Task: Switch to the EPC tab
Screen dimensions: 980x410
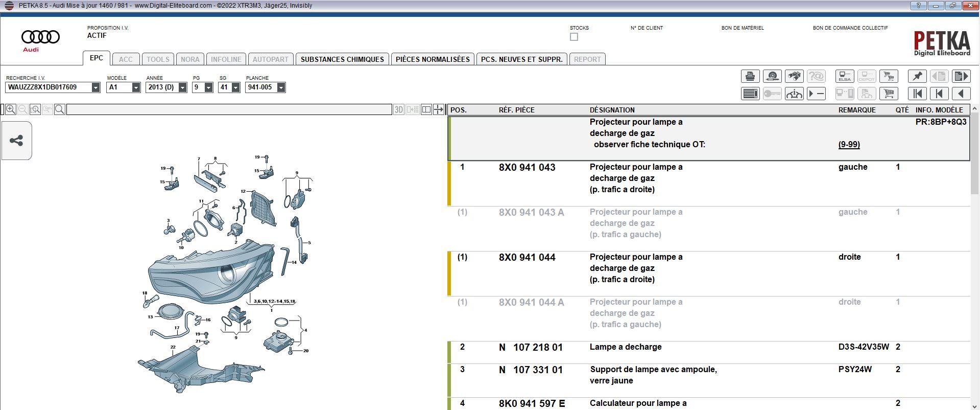Action: pos(97,58)
